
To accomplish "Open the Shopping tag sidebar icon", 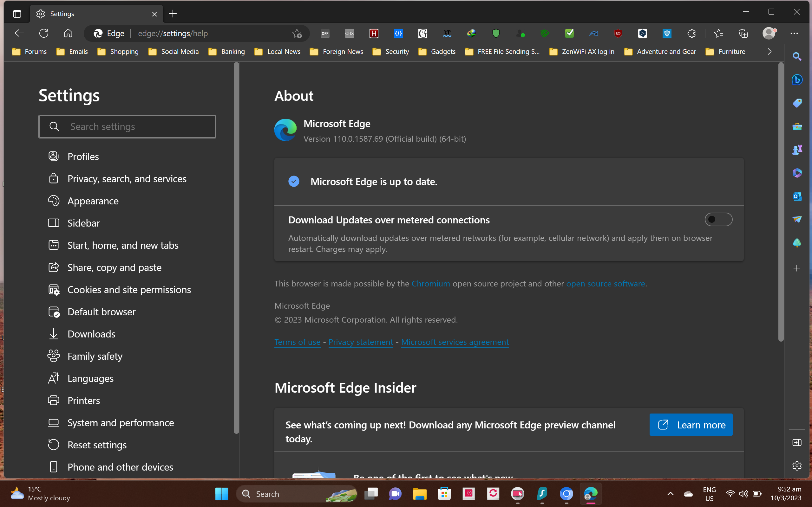I will click(797, 103).
